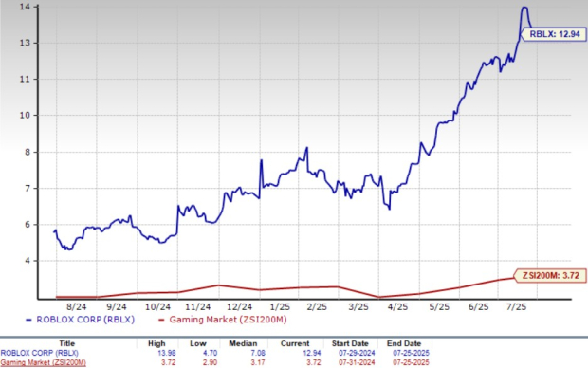Open the ROBLOX CORP (RBLX) table link

pyautogui.click(x=40, y=353)
